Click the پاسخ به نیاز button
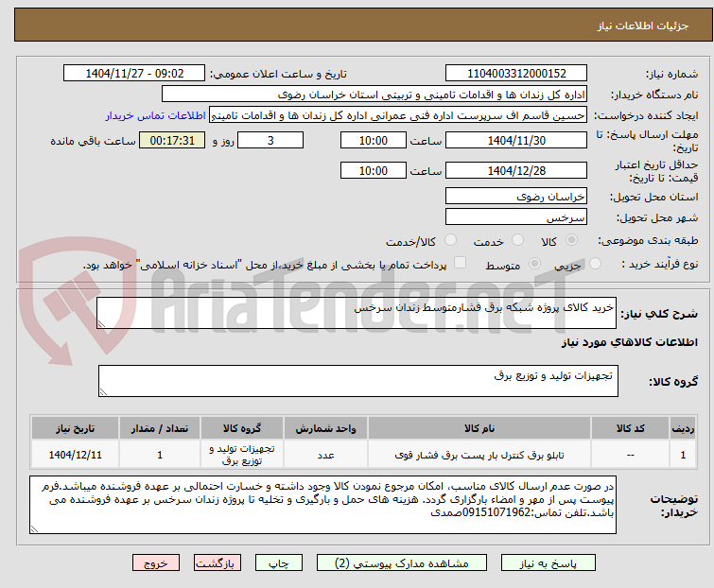 point(548,563)
